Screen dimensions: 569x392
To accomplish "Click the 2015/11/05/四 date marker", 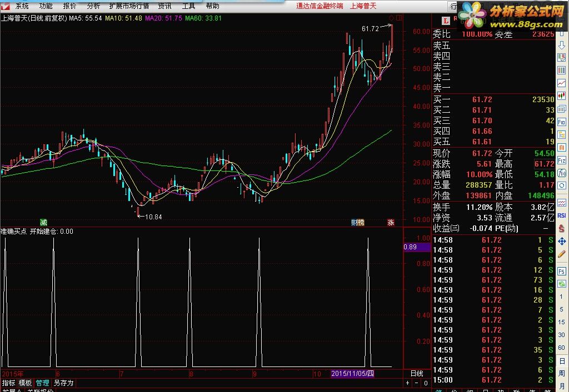I will point(352,374).
